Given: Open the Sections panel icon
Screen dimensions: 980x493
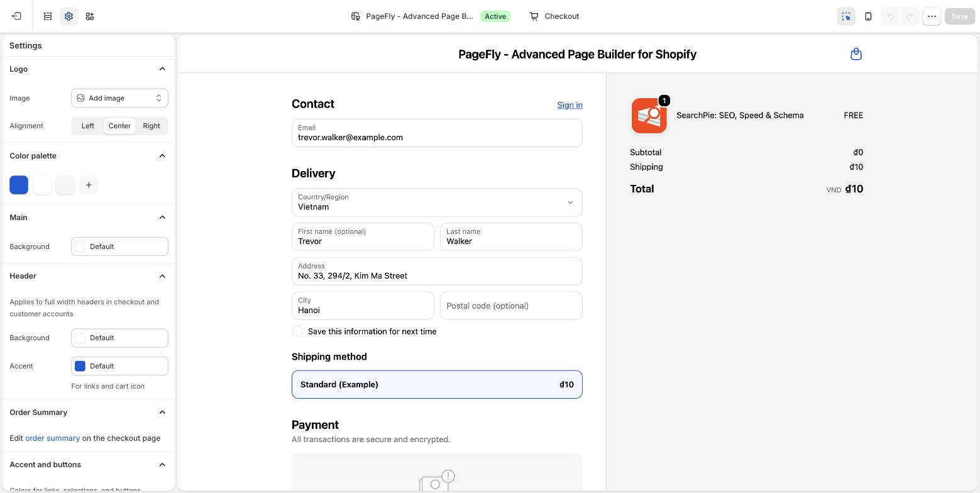Looking at the screenshot, I should point(48,16).
